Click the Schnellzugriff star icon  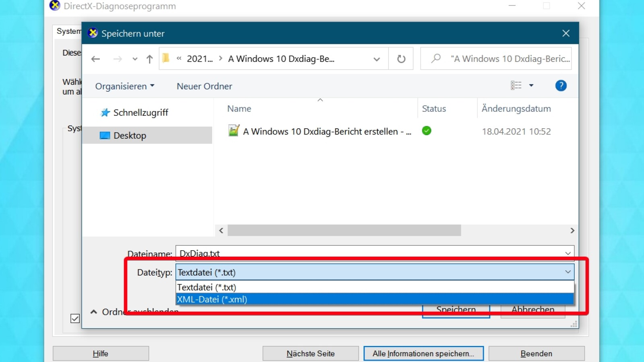tap(105, 113)
